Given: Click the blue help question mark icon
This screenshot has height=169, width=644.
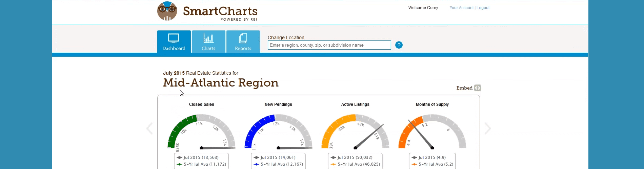Looking at the screenshot, I should tap(399, 45).
